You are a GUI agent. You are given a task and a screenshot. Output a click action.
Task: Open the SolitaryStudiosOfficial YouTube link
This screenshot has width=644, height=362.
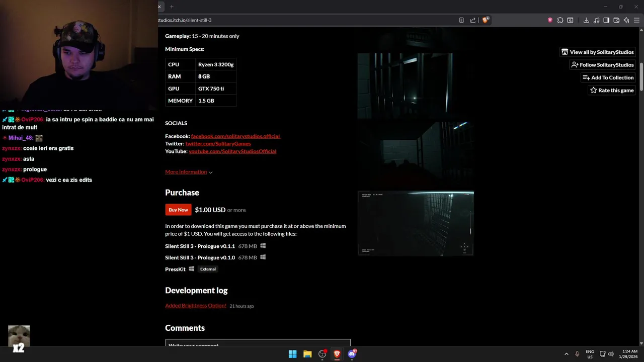point(232,151)
